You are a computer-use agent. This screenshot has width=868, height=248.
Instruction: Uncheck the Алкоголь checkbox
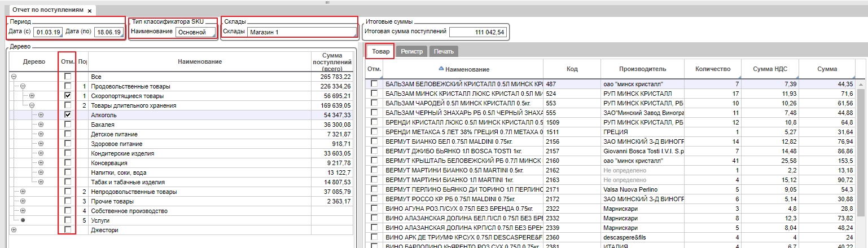68,115
